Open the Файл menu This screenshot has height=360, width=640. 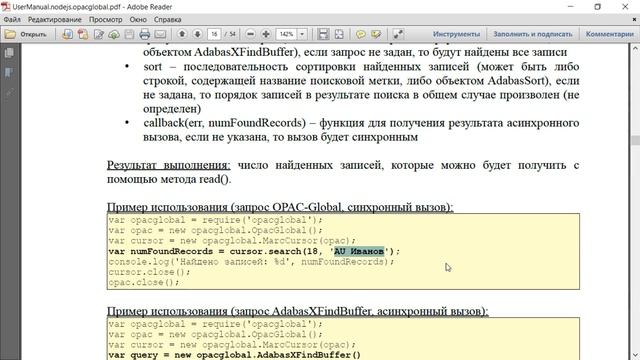(x=12, y=20)
